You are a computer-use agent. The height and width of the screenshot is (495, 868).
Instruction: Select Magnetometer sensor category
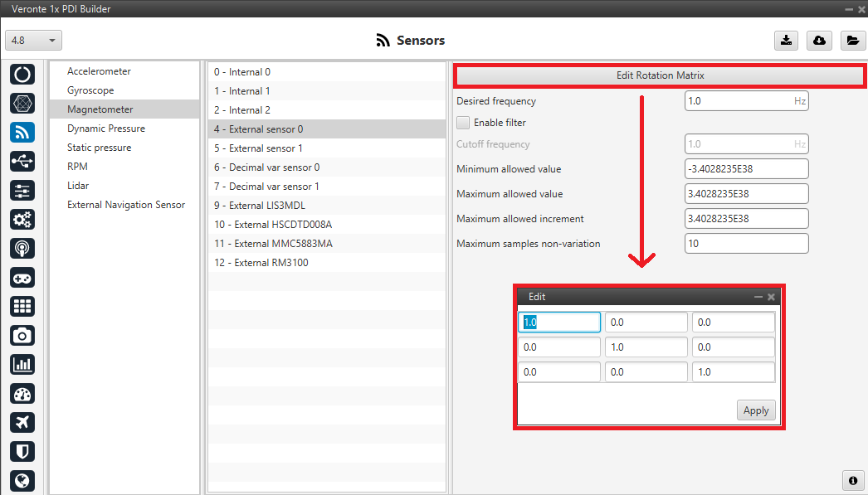tap(124, 109)
